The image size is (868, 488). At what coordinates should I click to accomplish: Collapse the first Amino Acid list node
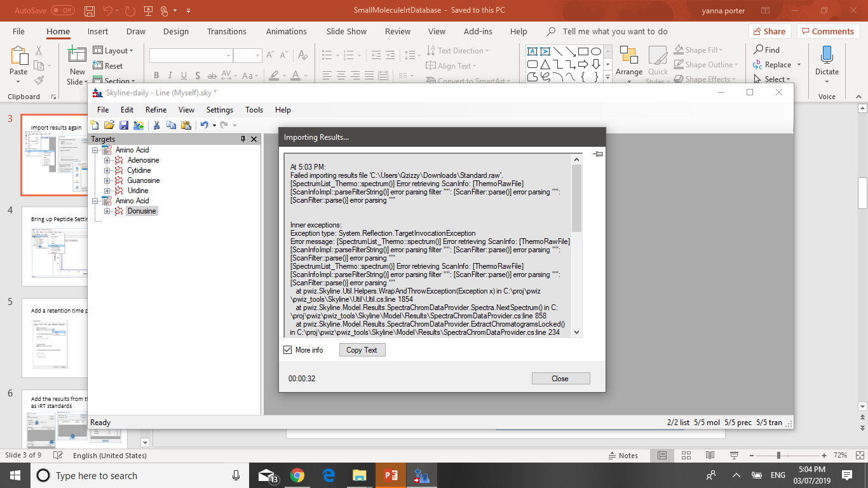pyautogui.click(x=95, y=150)
